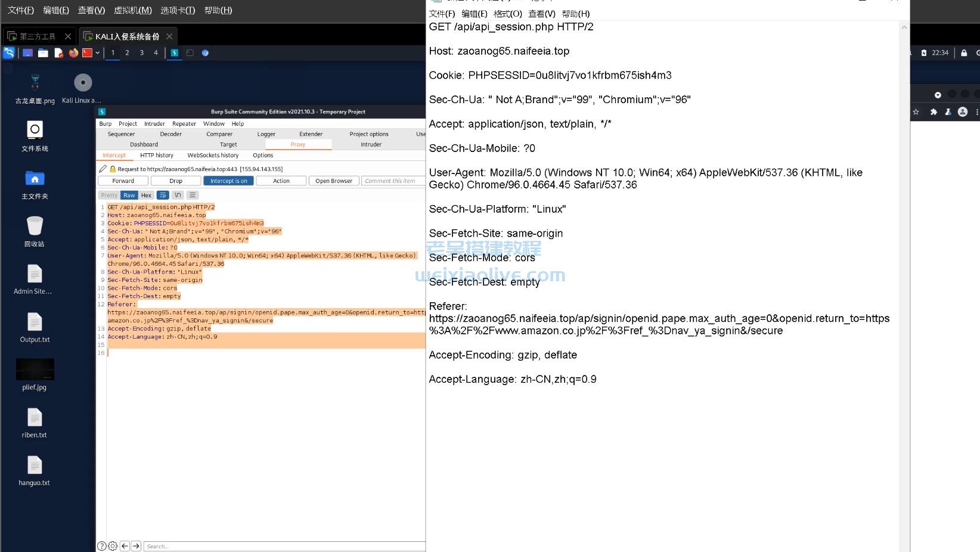Expand the red terminal dropdown arrow

(97, 53)
